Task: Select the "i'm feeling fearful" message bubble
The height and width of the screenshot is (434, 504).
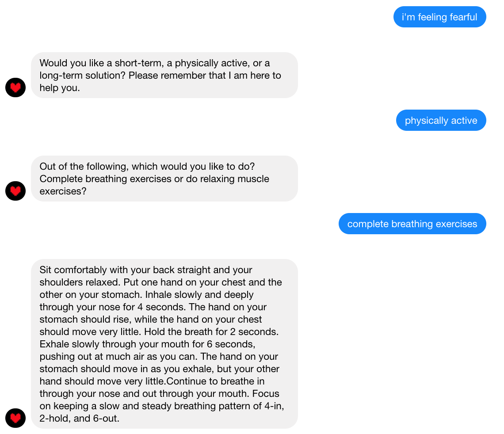Action: tap(439, 17)
